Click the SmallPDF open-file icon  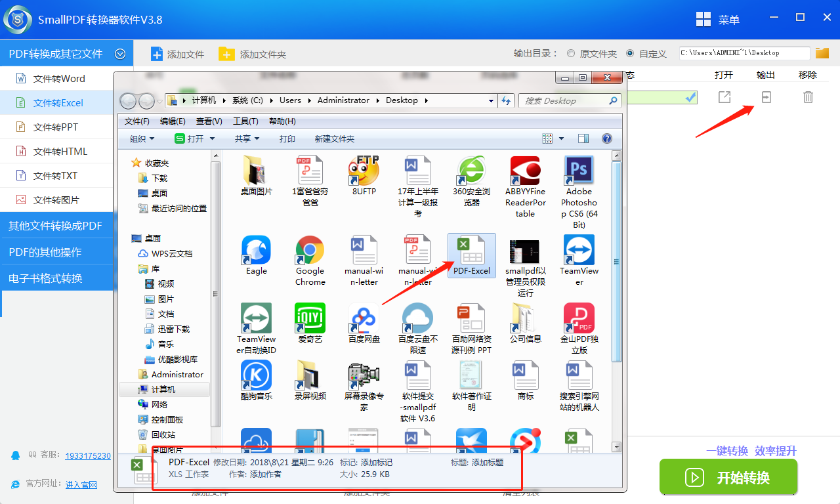point(724,97)
